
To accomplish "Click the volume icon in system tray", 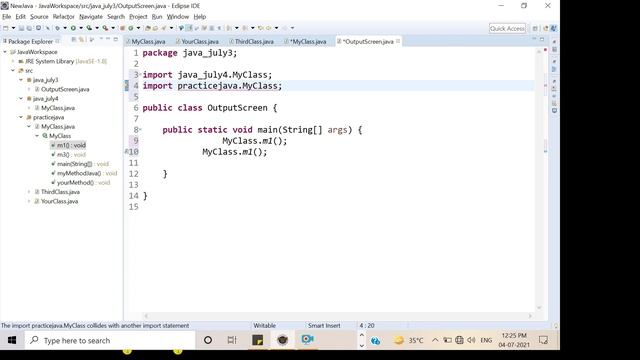I will pyautogui.click(x=471, y=340).
